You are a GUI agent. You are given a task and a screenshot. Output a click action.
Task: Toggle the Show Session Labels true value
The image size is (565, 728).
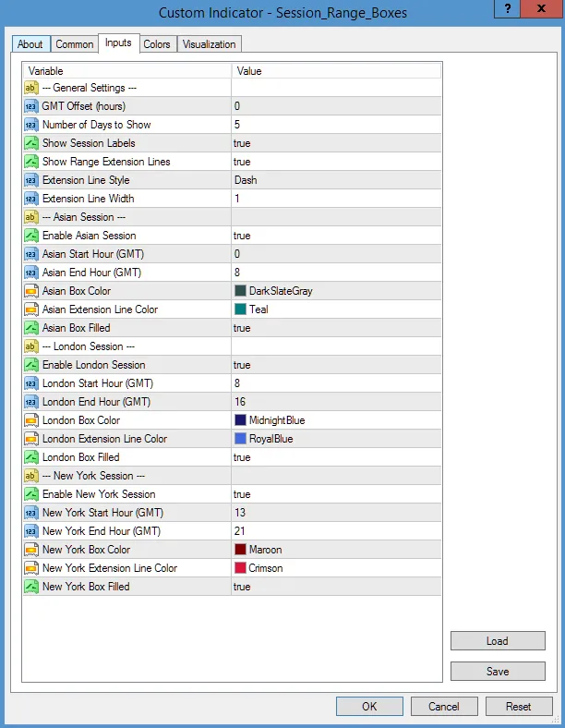pos(336,143)
